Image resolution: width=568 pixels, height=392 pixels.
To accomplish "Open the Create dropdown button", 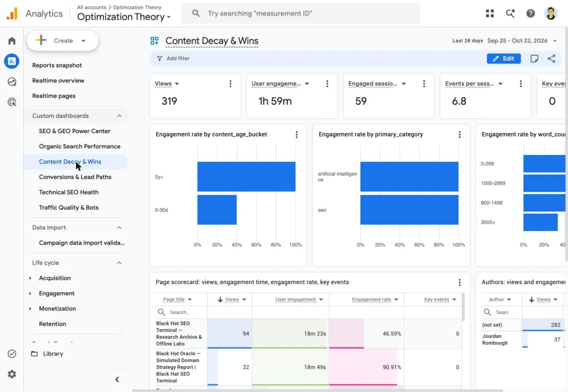I will point(63,41).
